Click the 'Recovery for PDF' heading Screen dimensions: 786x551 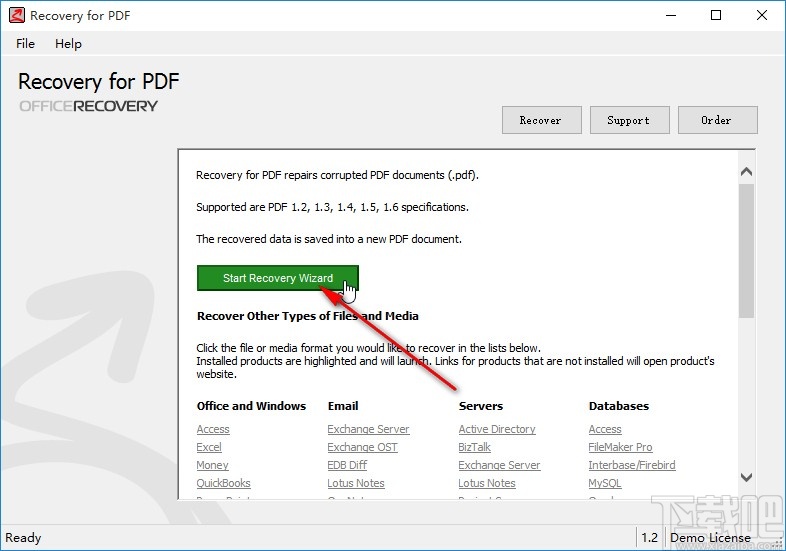coord(99,81)
